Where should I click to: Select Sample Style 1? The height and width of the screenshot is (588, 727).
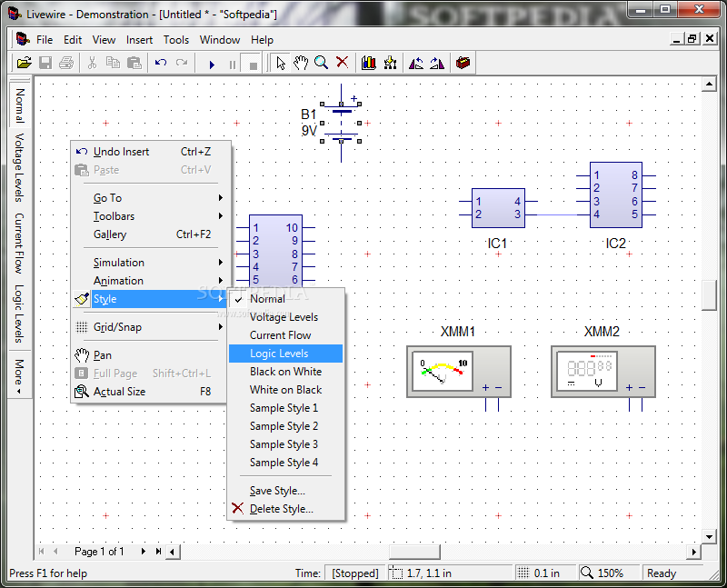285,408
